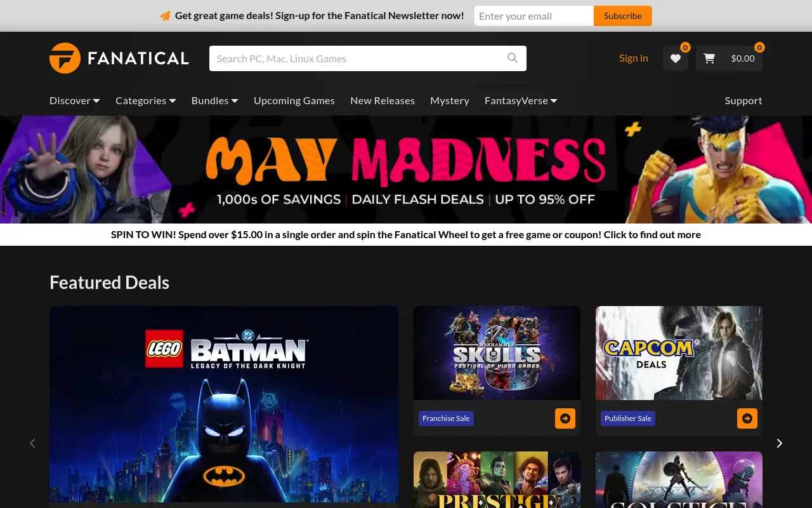This screenshot has height=508, width=812.
Task: Open the Capcom Deals image
Action: click(679, 353)
